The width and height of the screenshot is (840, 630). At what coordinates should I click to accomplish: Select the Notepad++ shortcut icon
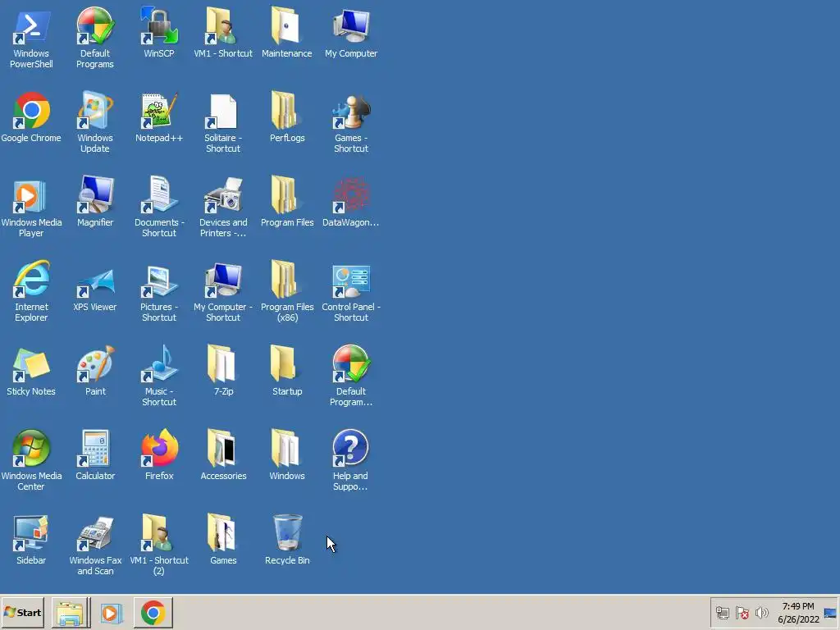pyautogui.click(x=159, y=111)
